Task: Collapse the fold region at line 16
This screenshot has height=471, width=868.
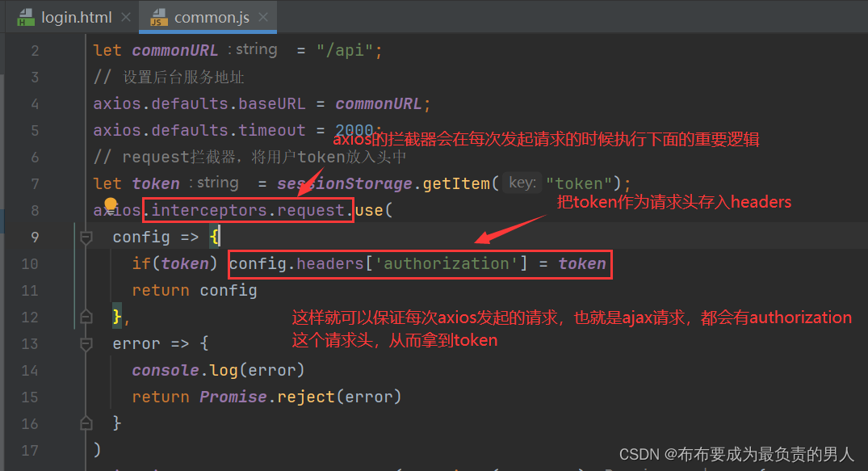Action: pyautogui.click(x=86, y=423)
